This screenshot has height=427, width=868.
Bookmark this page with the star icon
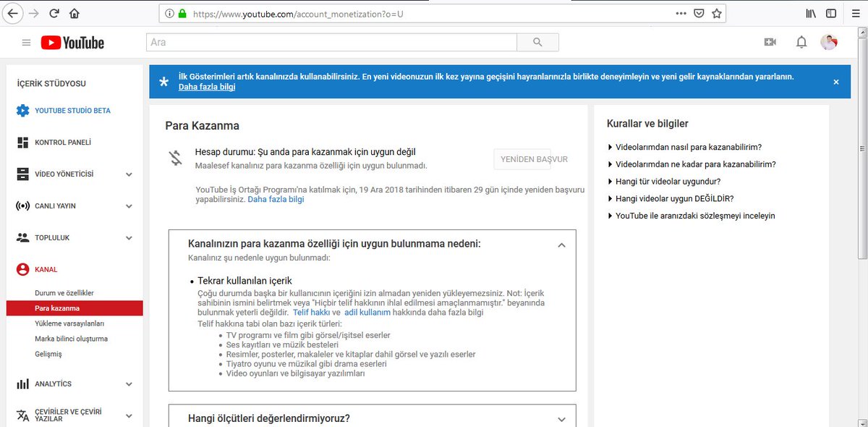717,13
